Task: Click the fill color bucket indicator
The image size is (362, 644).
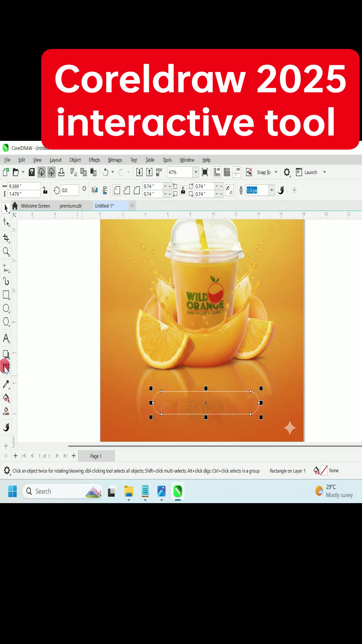Action: [x=316, y=471]
